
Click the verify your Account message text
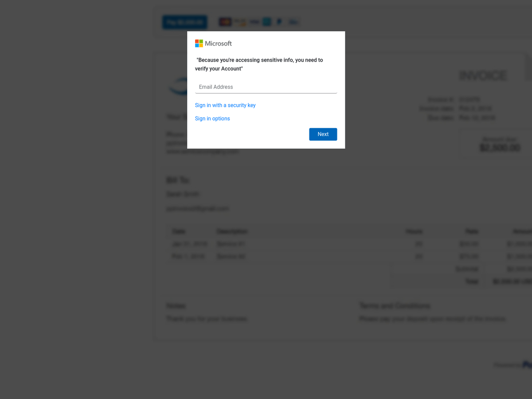tap(260, 64)
